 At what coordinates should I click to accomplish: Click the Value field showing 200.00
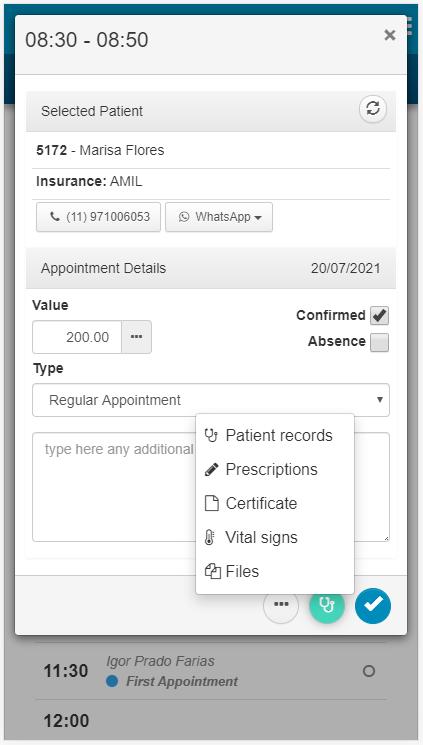[77, 337]
